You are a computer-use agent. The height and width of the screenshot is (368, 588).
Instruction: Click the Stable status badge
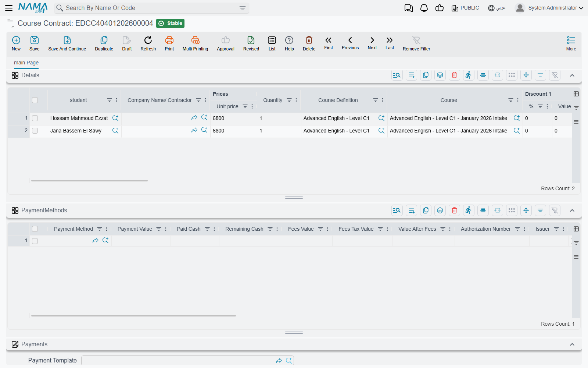pyautogui.click(x=170, y=23)
